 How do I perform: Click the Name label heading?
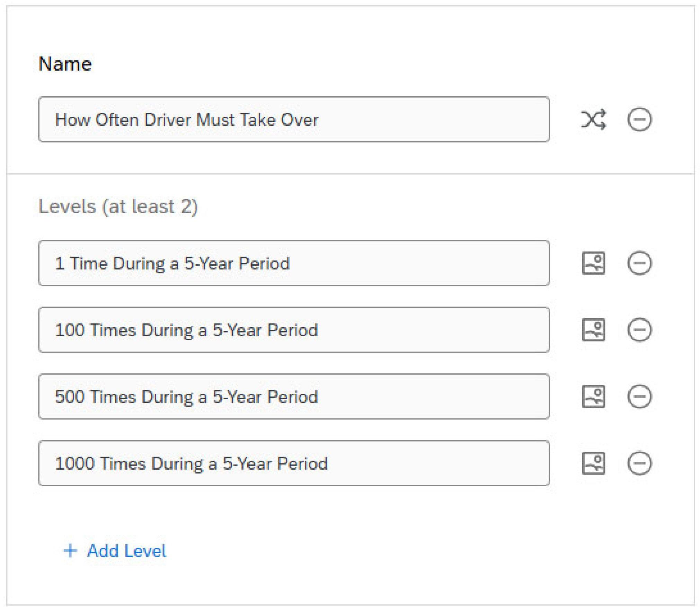pyautogui.click(x=65, y=64)
